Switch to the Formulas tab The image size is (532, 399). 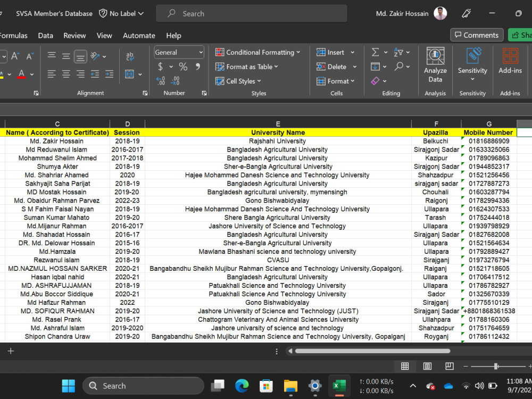[x=14, y=36]
